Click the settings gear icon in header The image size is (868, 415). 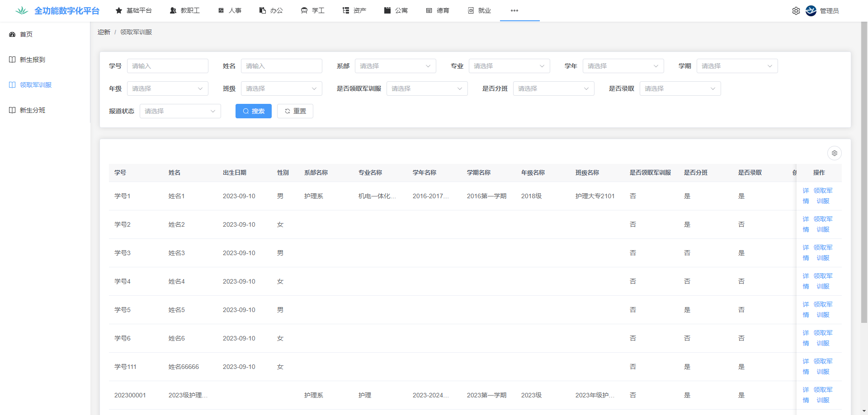[x=796, y=11]
